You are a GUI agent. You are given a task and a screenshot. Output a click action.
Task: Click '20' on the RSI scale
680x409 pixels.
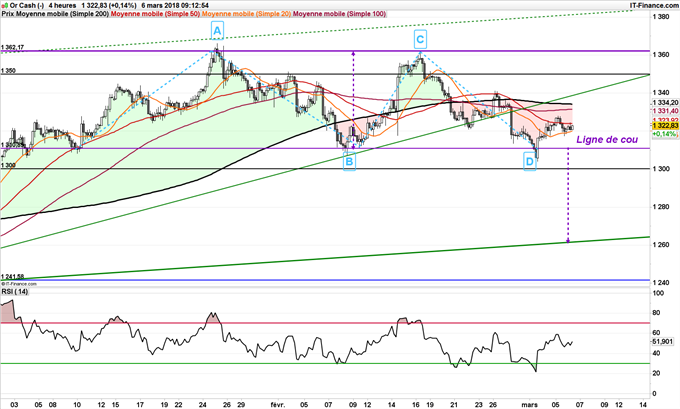[x=656, y=373]
